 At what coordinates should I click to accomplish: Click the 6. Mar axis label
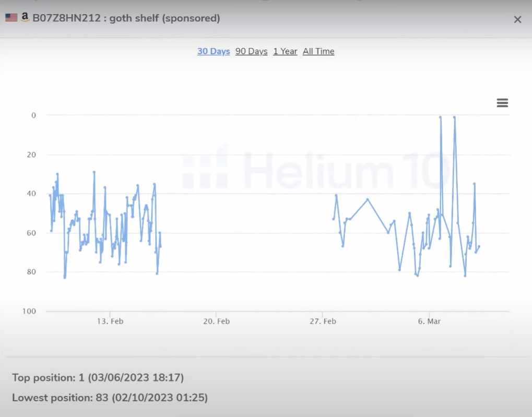(x=429, y=321)
